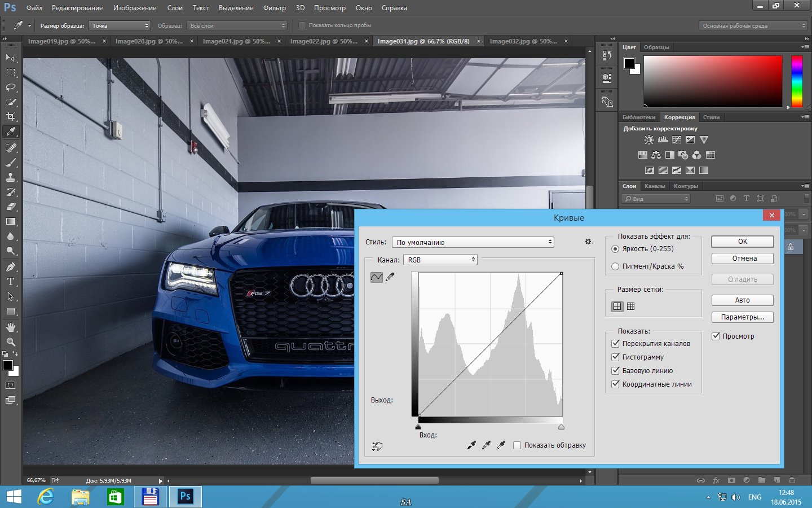Select the Healing Brush tool
Viewport: 812px width, 508px height.
11,148
